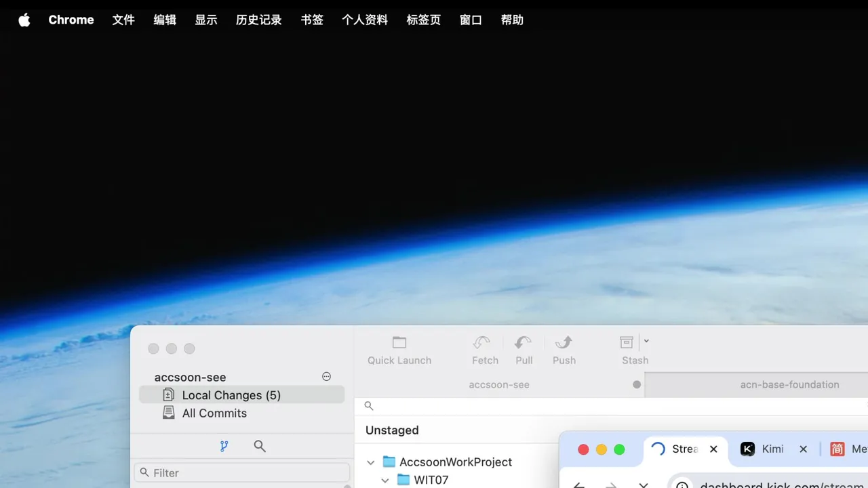Close the Strea Chrome tab
Screen dimensions: 868x488
pos(713,449)
